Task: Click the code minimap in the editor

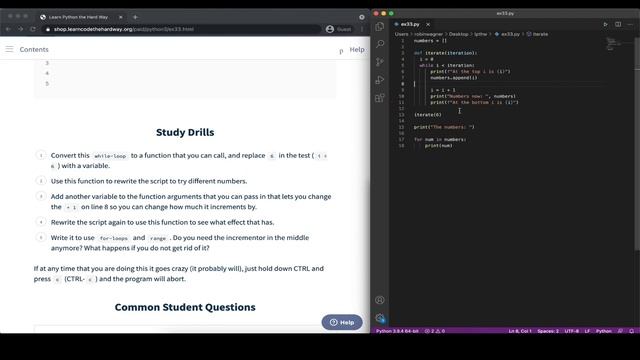Action: click(x=613, y=44)
